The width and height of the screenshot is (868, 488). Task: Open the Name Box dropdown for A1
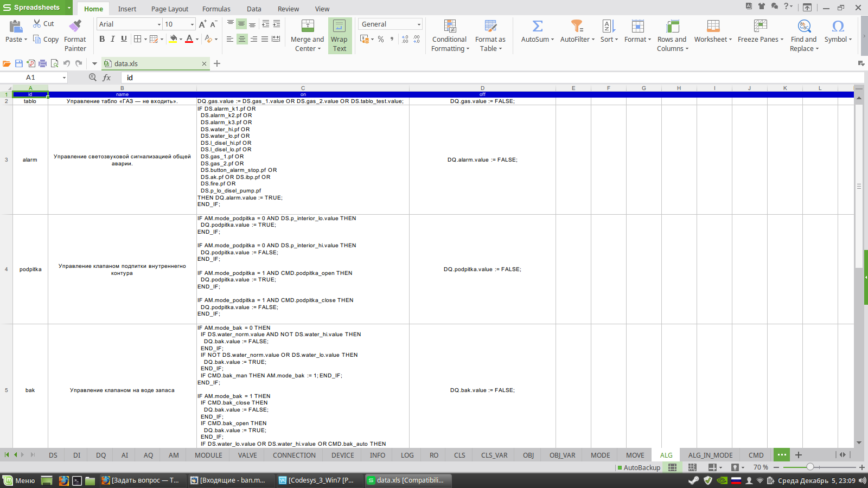pyautogui.click(x=64, y=78)
